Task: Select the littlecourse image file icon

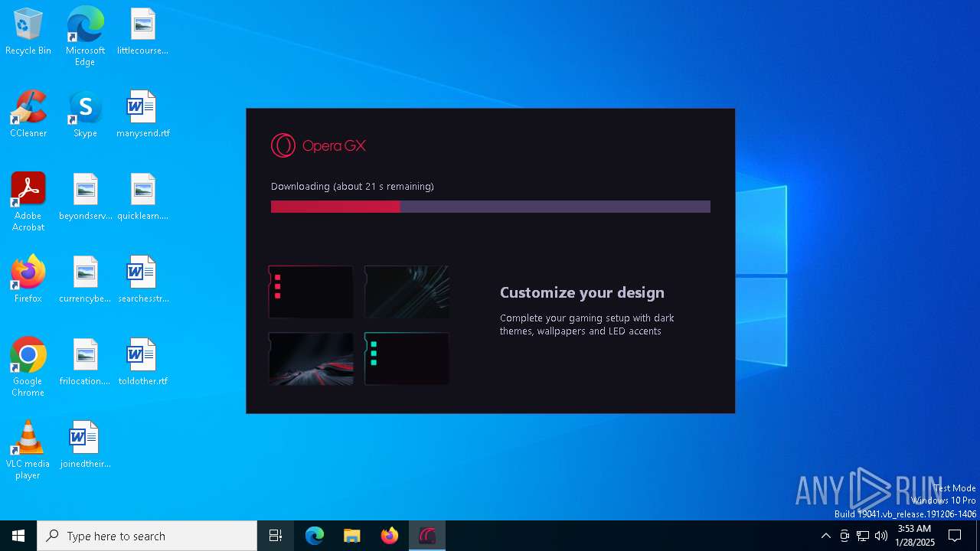Action: coord(142,31)
